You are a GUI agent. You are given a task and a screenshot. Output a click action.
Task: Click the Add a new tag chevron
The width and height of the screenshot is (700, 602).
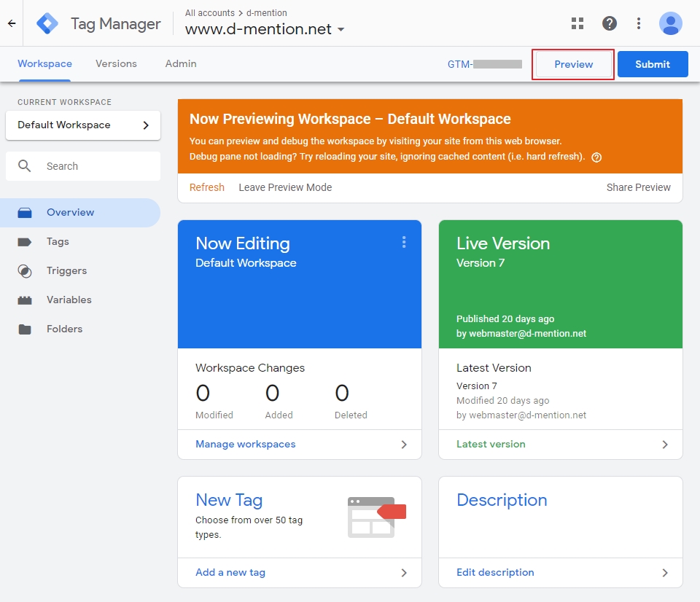pyautogui.click(x=403, y=573)
